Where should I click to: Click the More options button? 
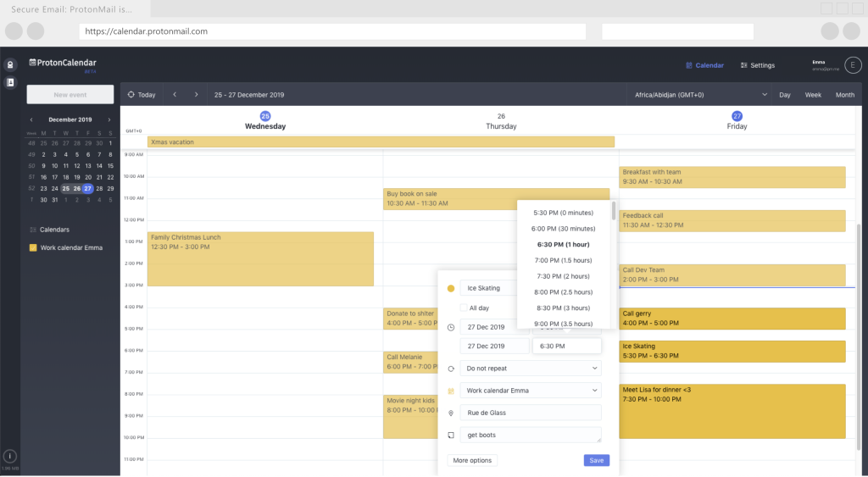coord(472,460)
